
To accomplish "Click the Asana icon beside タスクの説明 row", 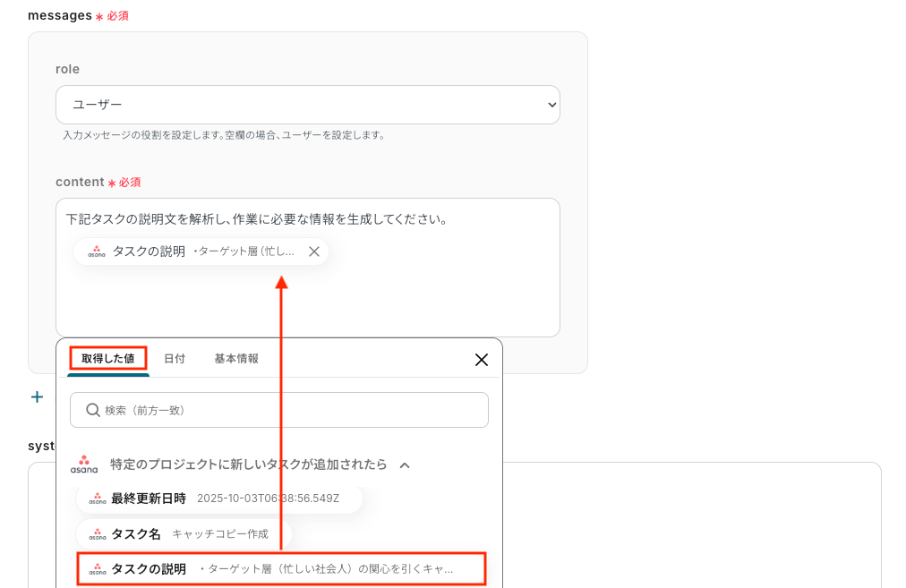I will point(97,569).
